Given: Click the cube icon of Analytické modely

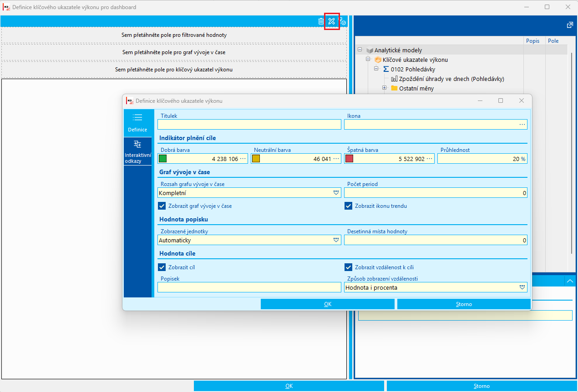Looking at the screenshot, I should (370, 50).
